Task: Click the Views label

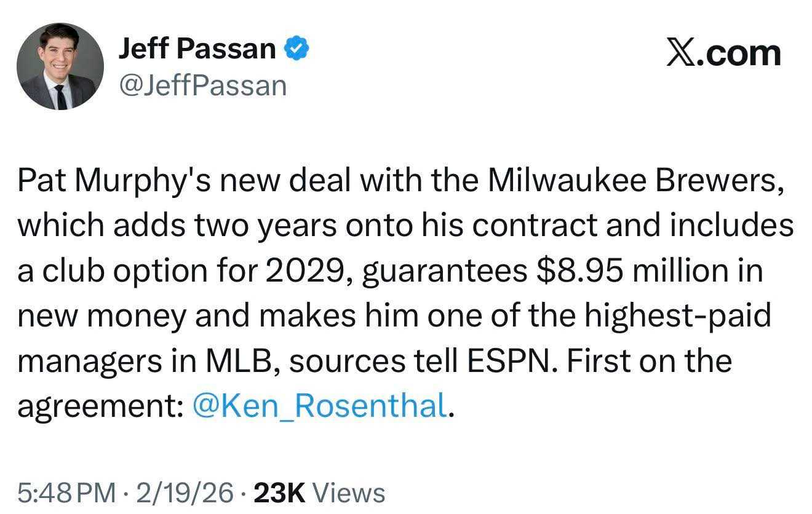Action: [x=349, y=493]
